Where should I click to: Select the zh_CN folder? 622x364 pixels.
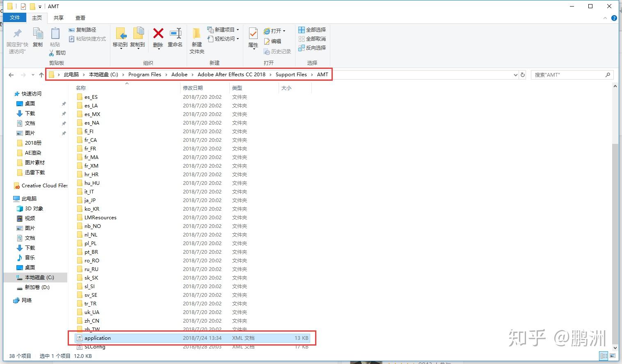click(x=91, y=321)
